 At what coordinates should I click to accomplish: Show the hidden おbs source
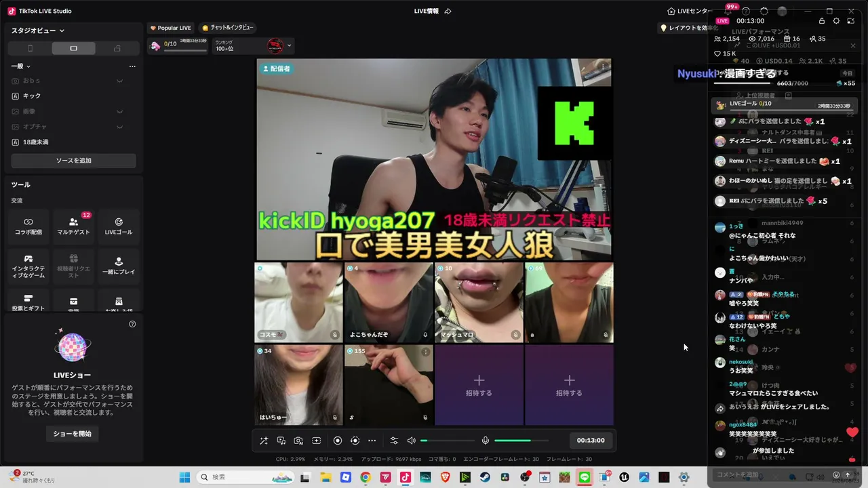pos(119,81)
